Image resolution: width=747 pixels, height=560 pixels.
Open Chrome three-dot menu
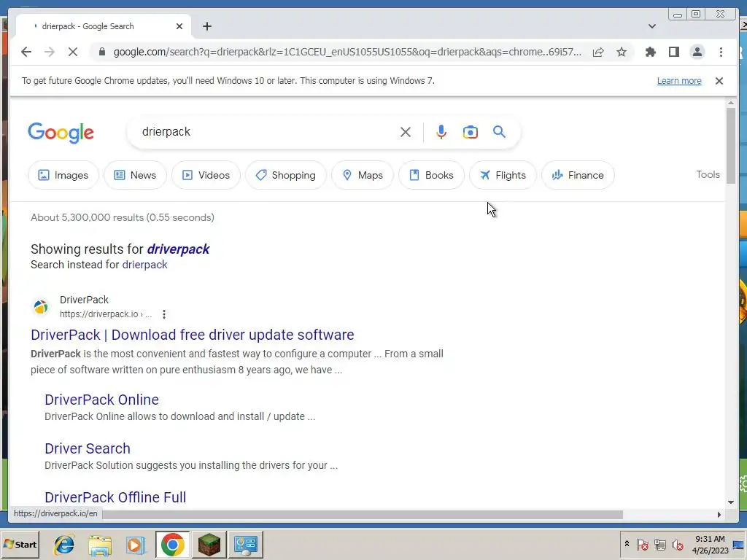(721, 52)
